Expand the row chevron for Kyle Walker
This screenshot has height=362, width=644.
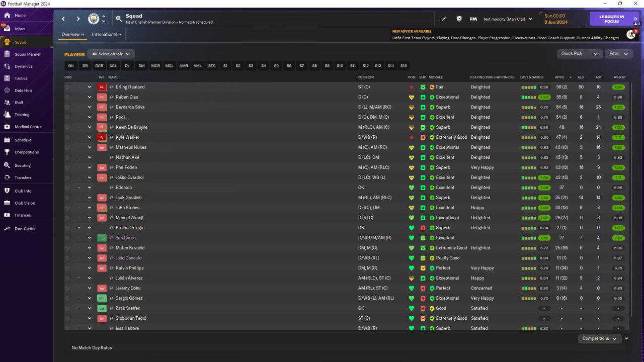point(90,137)
